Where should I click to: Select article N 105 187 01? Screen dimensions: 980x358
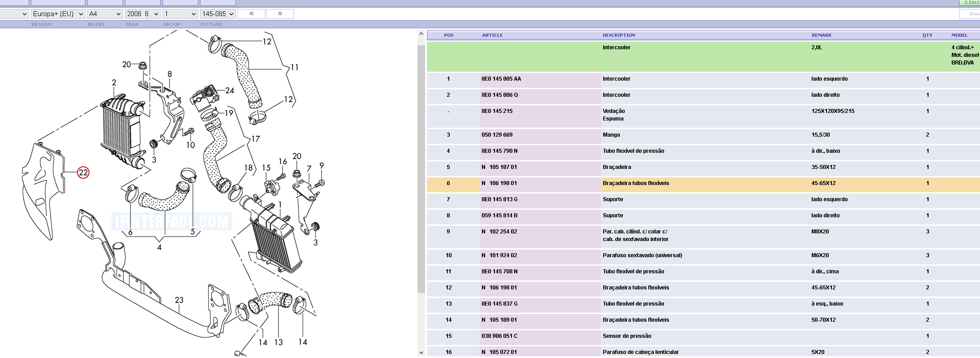tap(499, 167)
